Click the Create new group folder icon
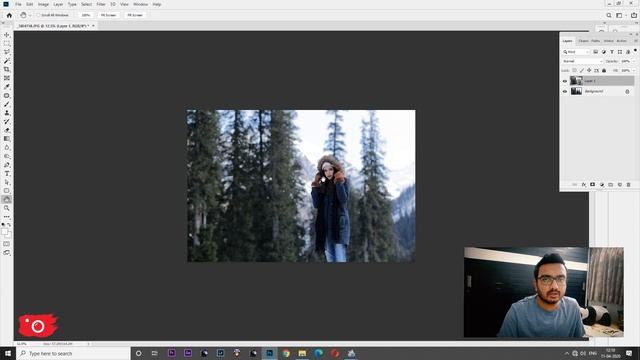 pyautogui.click(x=611, y=185)
